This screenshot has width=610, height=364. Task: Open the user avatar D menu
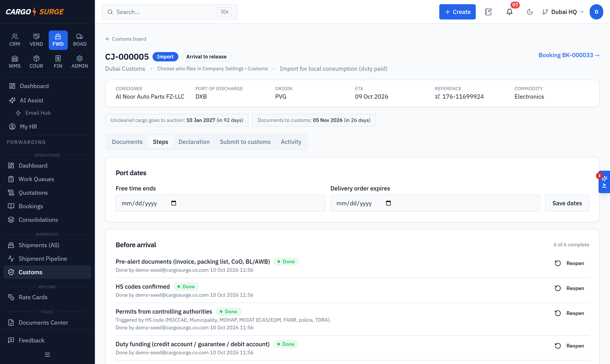(596, 12)
